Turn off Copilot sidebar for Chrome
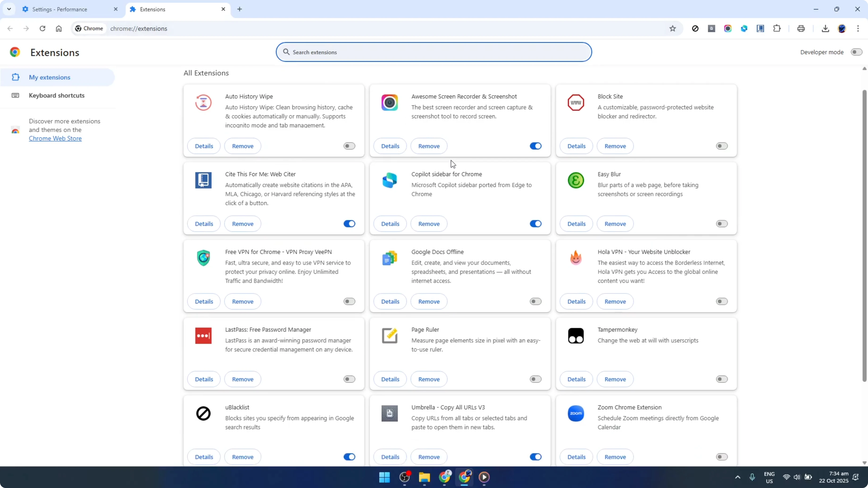Viewport: 868px width, 488px height. tap(535, 224)
